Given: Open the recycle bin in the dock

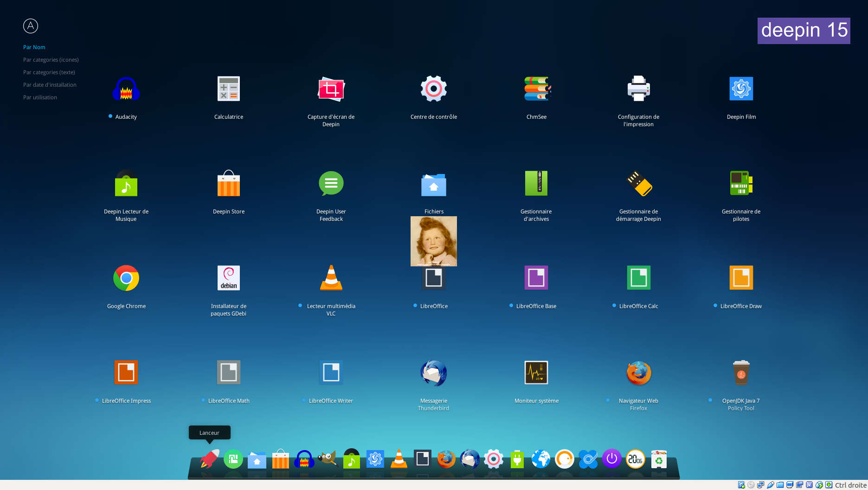Looking at the screenshot, I should [x=659, y=459].
